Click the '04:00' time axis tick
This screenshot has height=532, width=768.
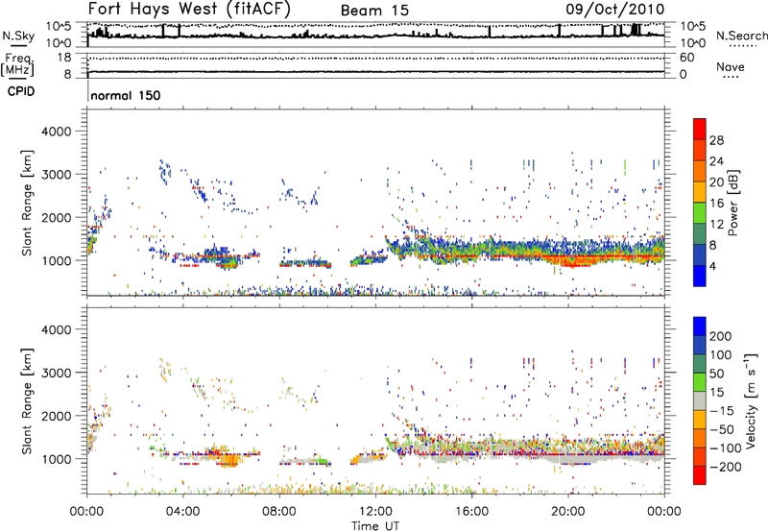point(182,512)
